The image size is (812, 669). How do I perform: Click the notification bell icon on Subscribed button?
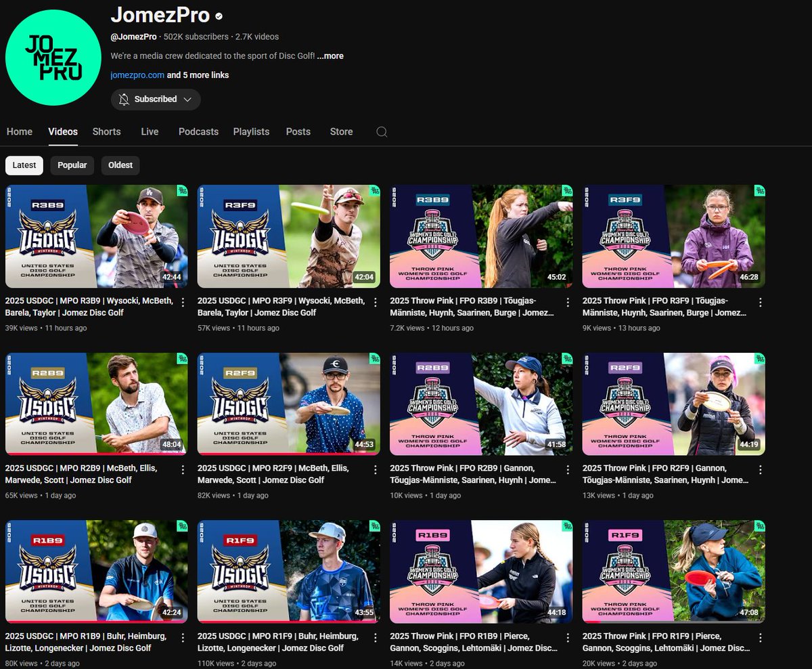tap(124, 99)
